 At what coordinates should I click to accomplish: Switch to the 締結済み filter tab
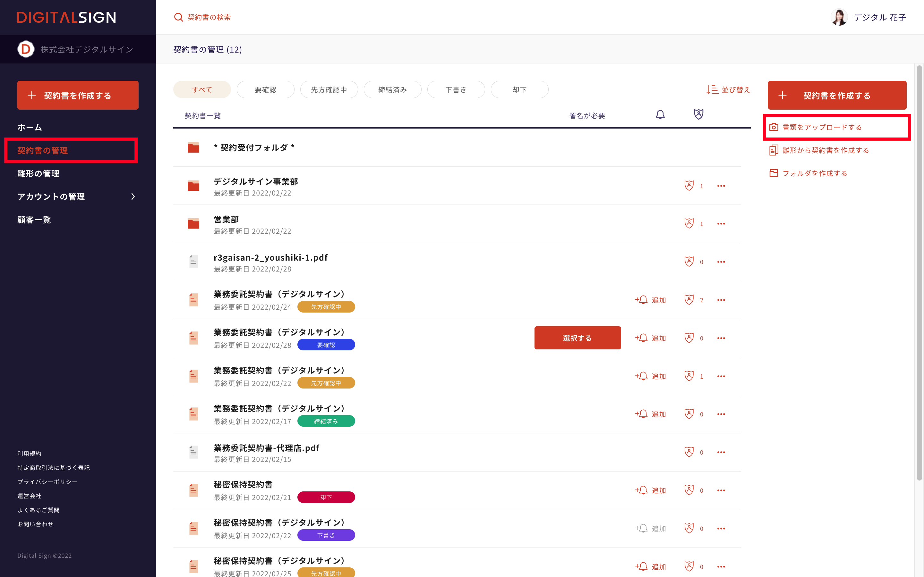[x=392, y=90]
